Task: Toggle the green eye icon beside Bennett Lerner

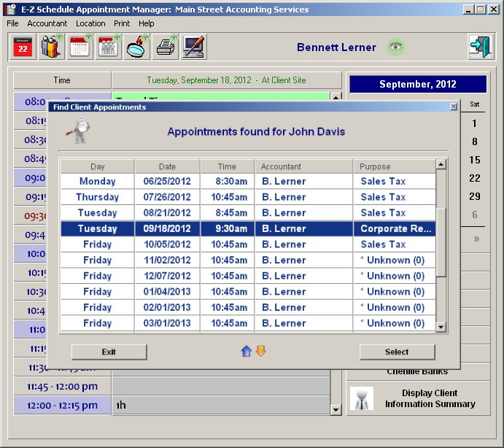Action: coord(395,47)
